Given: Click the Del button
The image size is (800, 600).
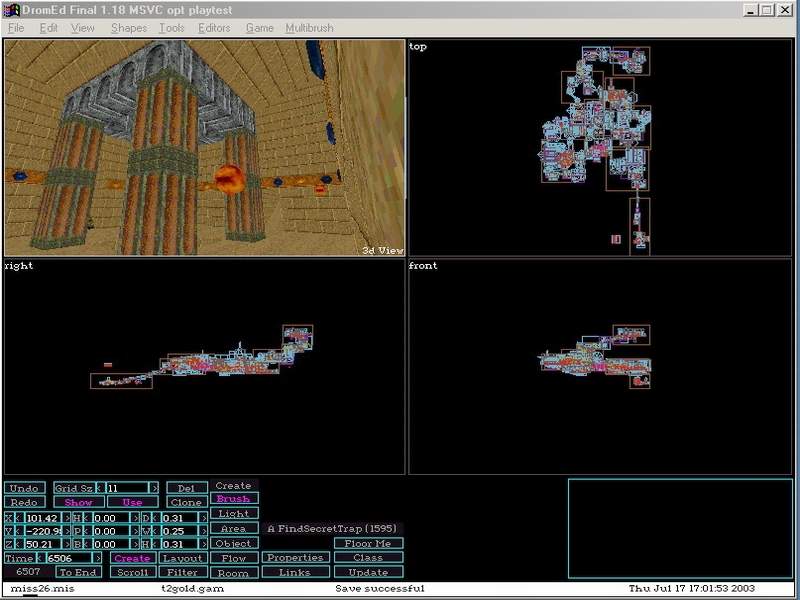Looking at the screenshot, I should point(187,488).
